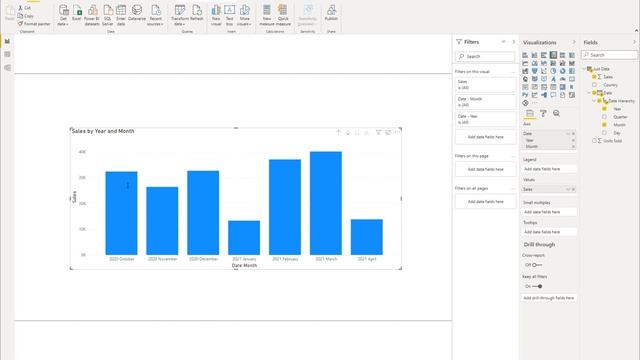Connect to SQL Server source
The height and width of the screenshot is (360, 640).
pos(108,16)
